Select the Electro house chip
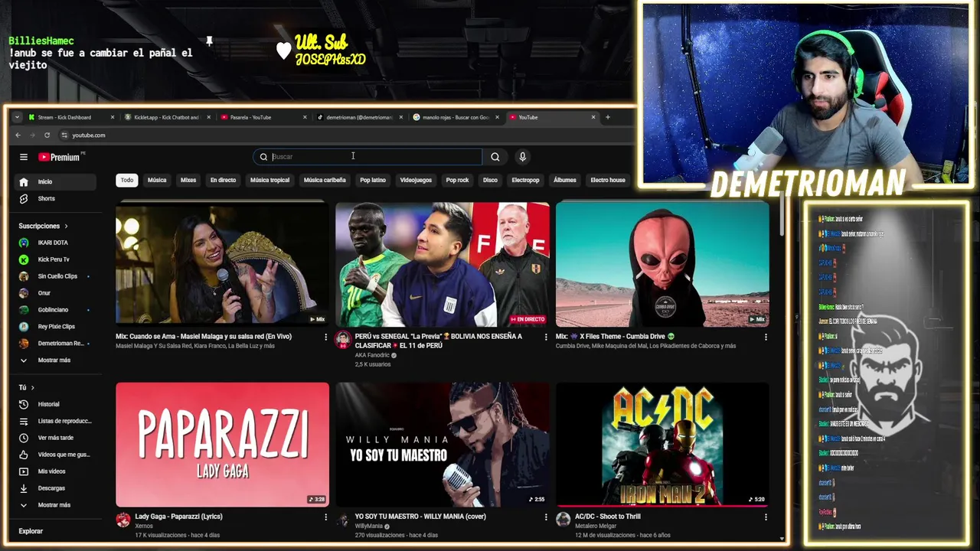The height and width of the screenshot is (551, 980). tap(608, 181)
